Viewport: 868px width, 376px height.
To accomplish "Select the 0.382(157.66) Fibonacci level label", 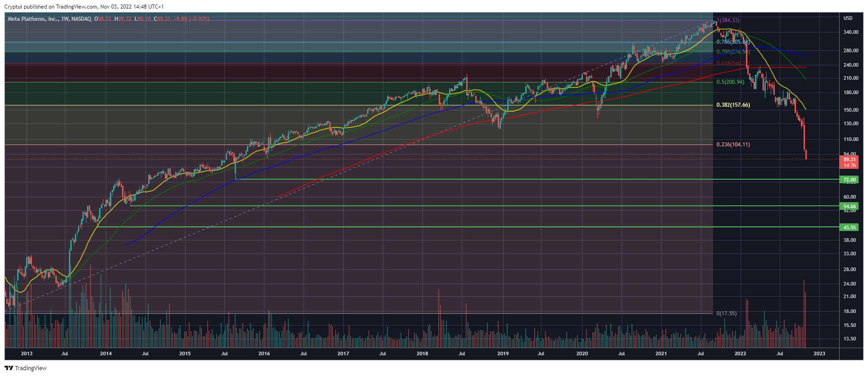I will (x=733, y=105).
